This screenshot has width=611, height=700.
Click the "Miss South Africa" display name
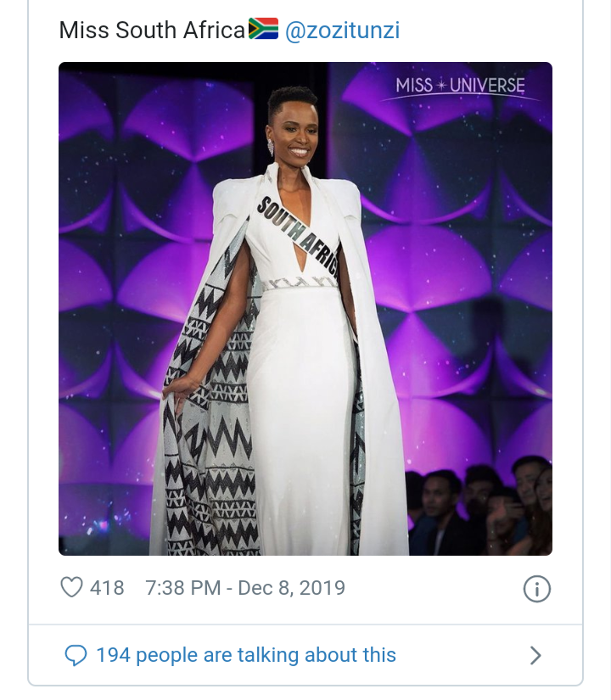coord(152,31)
